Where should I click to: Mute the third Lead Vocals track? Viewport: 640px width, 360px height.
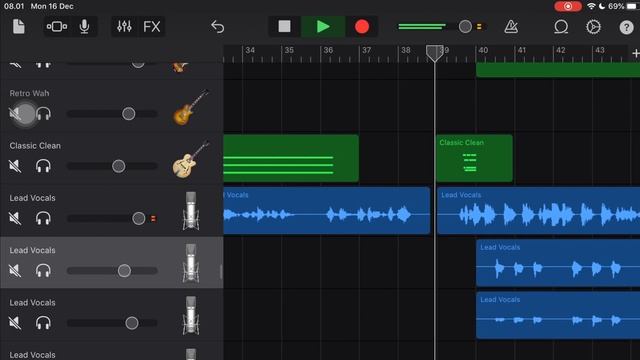15,323
